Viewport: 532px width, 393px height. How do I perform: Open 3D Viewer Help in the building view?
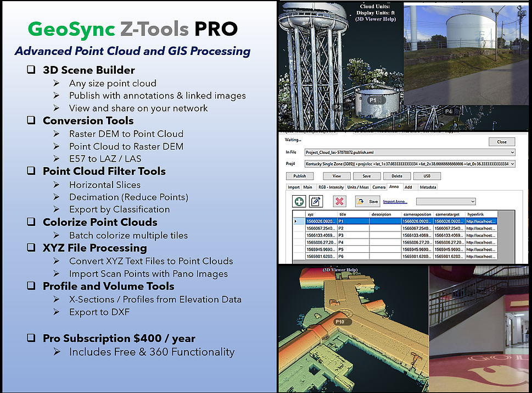340,270
